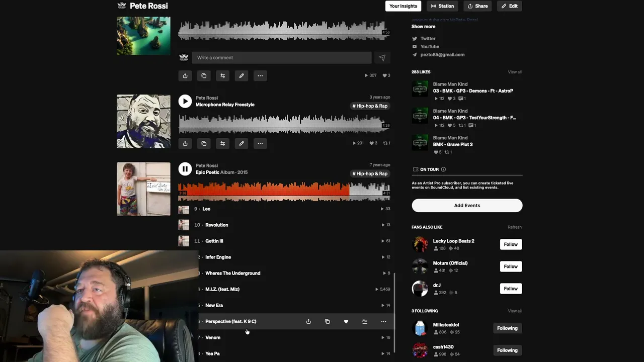Viewport: 644px width, 362px height.
Task: Click the Write a comment field
Action: pos(281,58)
